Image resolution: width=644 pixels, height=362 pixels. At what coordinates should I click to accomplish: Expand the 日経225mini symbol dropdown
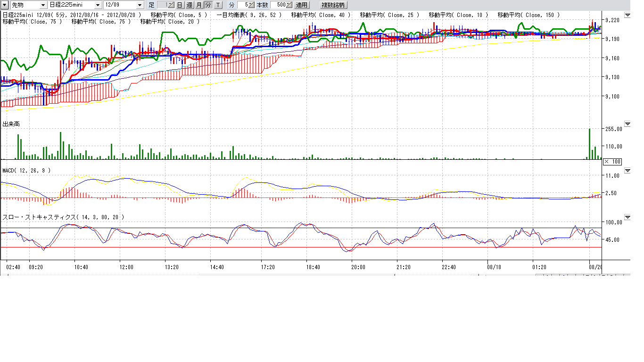(x=98, y=5)
